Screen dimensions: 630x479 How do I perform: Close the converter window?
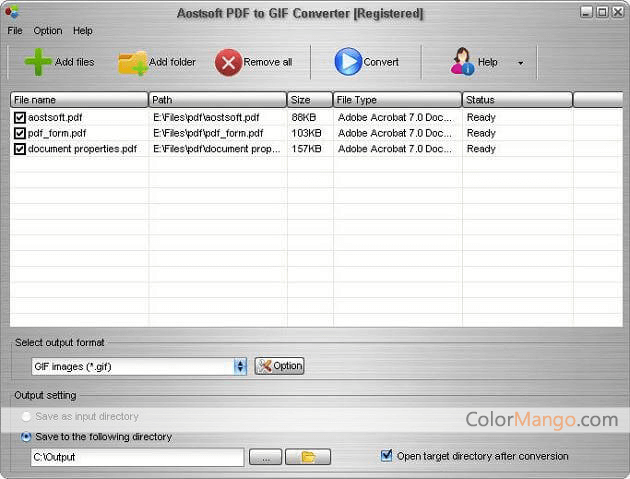tap(618, 12)
